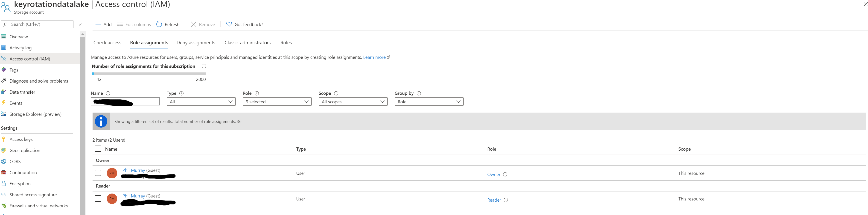Check the Phil Murray Reader row checkbox
Viewport: 868px width, 215px height.
(98, 199)
